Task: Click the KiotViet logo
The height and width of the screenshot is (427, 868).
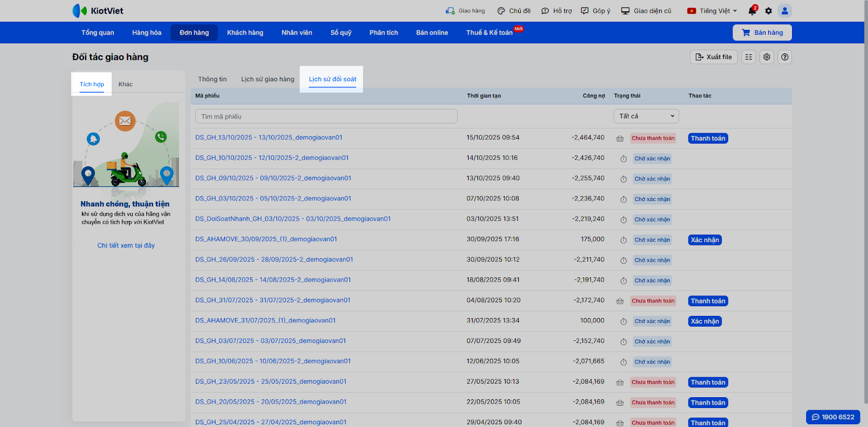Action: tap(98, 11)
